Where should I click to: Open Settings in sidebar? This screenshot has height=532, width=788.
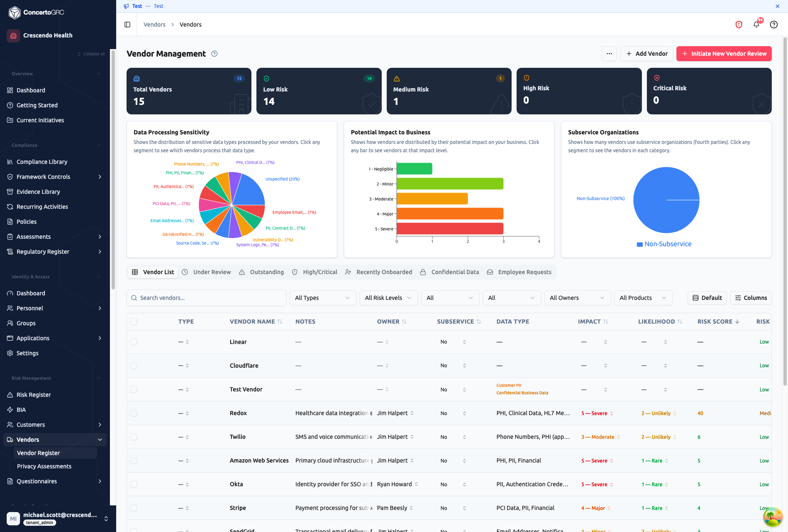pyautogui.click(x=27, y=353)
